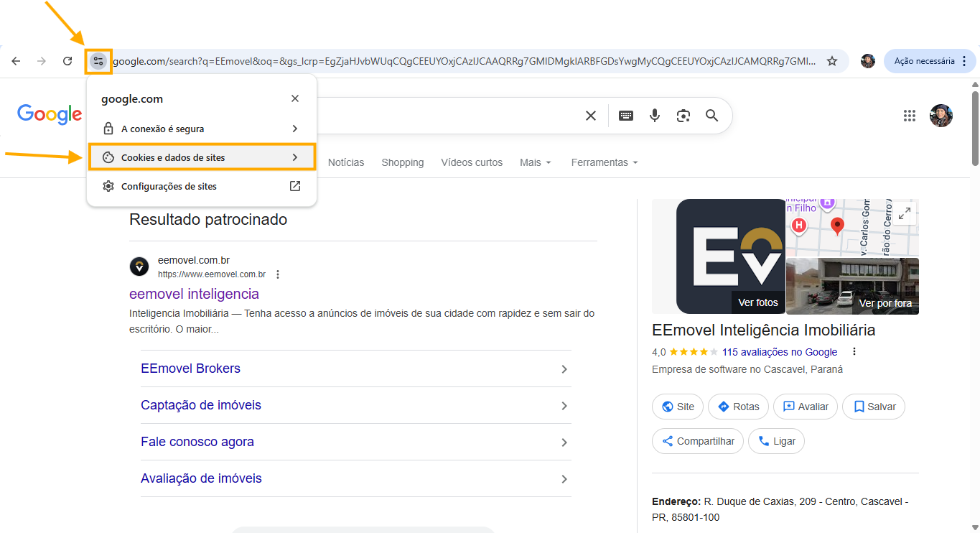Click the chevron beside EEmovel Brokers

coord(564,369)
